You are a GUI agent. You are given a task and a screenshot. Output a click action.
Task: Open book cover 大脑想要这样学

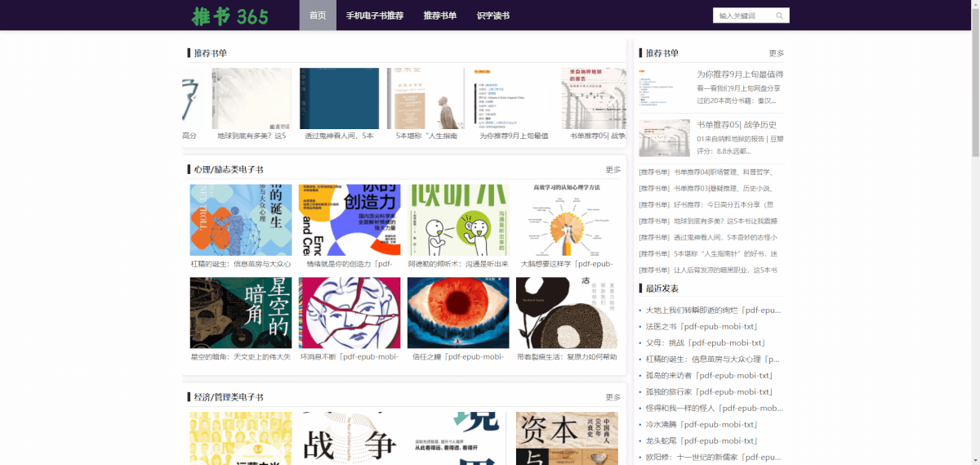[x=567, y=220]
